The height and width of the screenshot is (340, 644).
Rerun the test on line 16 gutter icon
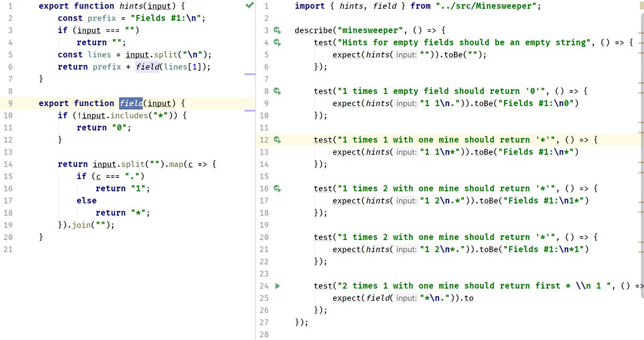coord(277,189)
